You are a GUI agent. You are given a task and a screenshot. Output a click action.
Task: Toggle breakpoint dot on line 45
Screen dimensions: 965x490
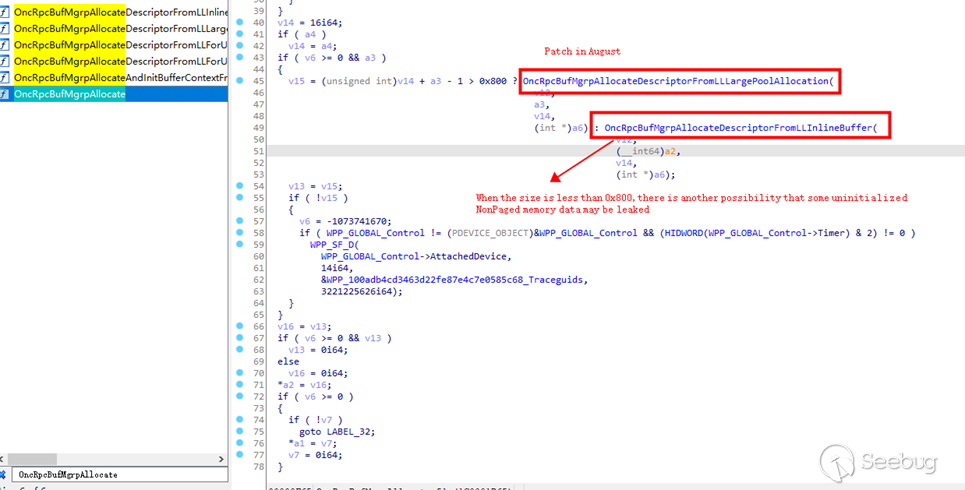coord(239,81)
